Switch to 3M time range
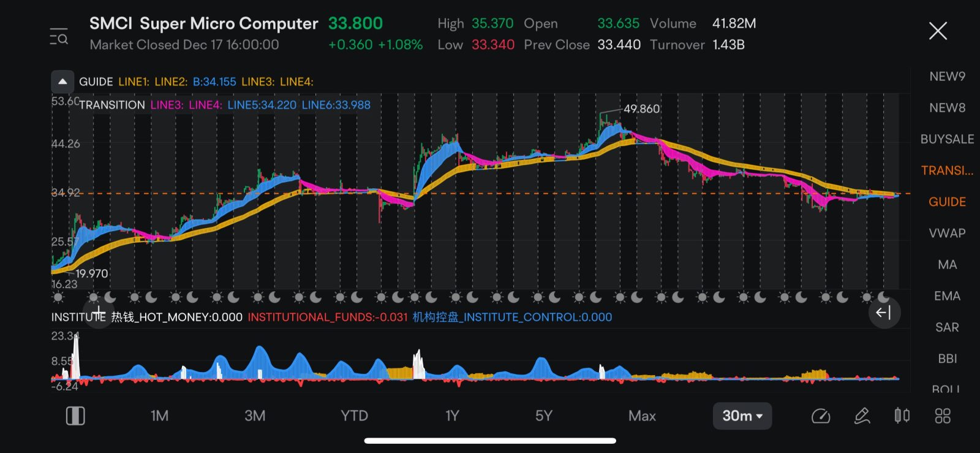This screenshot has width=980, height=453. [255, 416]
